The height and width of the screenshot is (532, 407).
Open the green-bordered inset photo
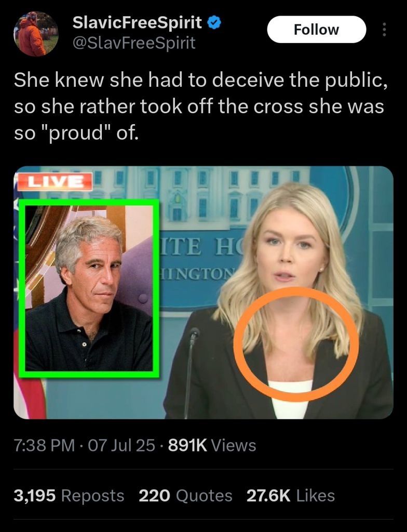(x=89, y=288)
